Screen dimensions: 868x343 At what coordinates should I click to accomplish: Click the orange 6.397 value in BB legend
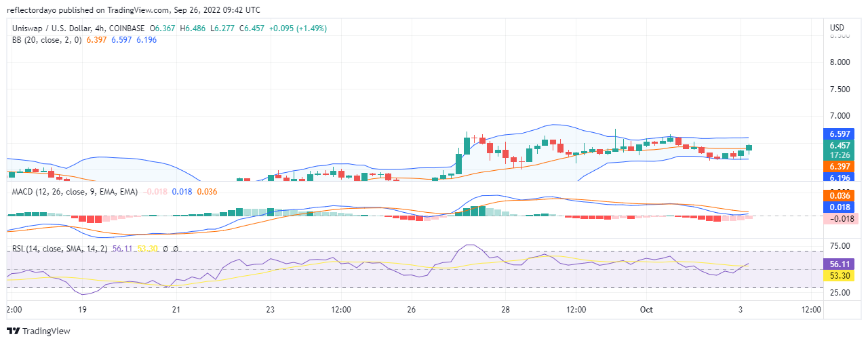(x=98, y=40)
